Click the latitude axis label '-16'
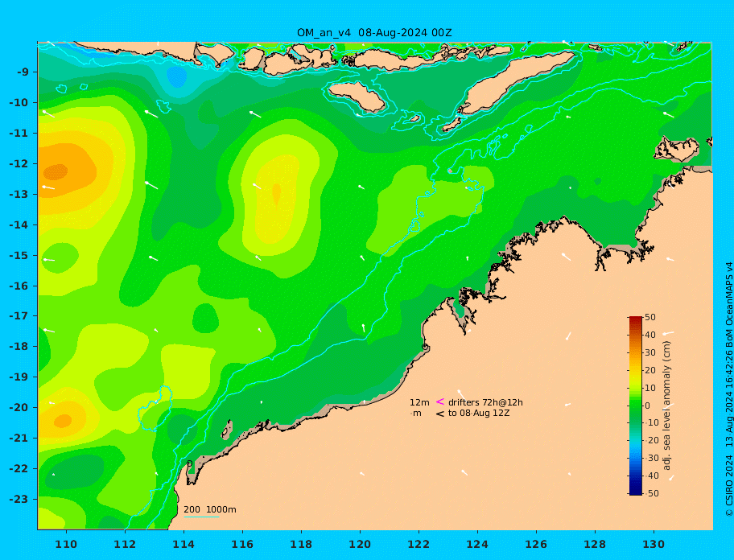The height and width of the screenshot is (560, 734). pos(19,286)
